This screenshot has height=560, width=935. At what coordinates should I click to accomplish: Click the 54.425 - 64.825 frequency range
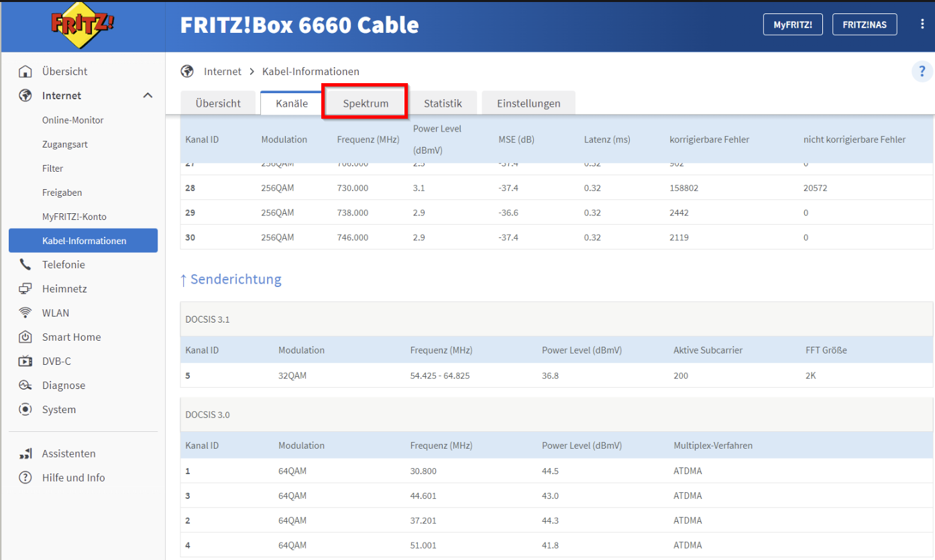(440, 376)
